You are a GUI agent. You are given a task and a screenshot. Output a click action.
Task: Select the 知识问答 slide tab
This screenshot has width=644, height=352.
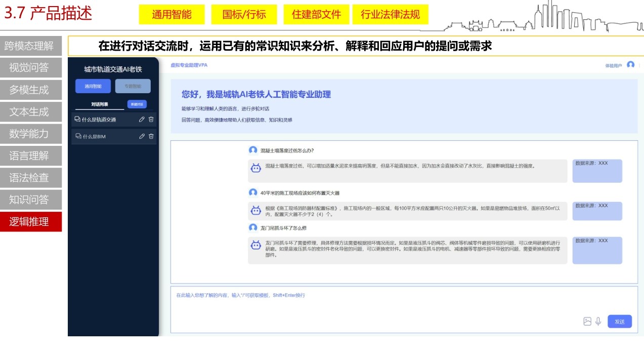tap(31, 200)
